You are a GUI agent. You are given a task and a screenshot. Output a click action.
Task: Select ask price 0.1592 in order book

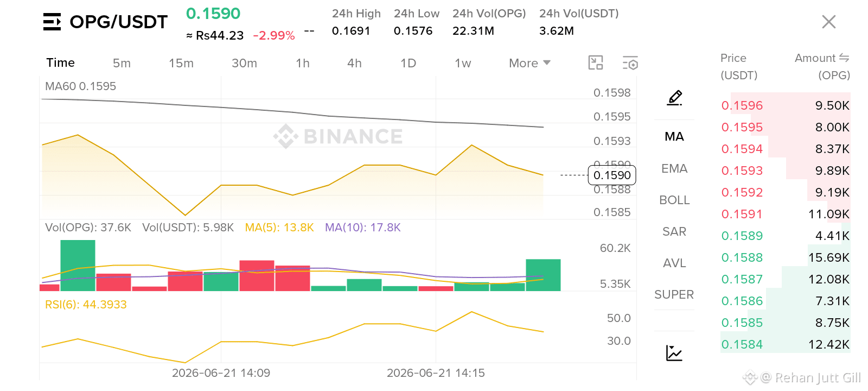(742, 192)
